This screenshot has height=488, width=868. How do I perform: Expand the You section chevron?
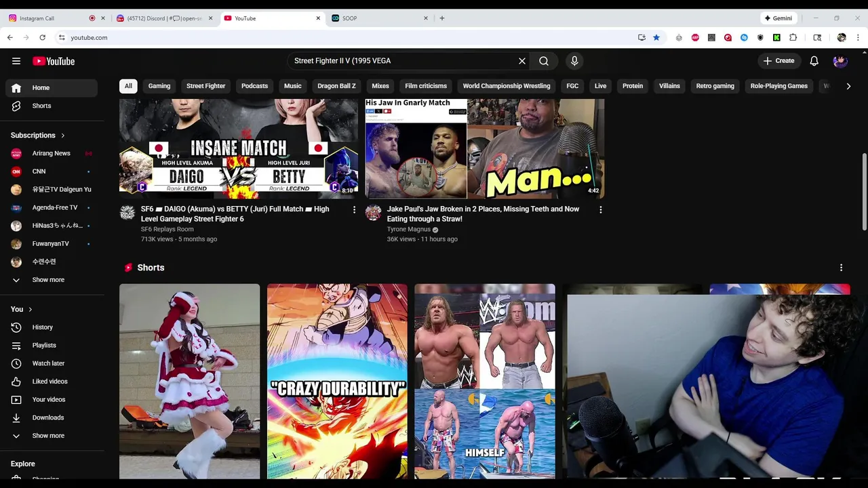coord(31,310)
